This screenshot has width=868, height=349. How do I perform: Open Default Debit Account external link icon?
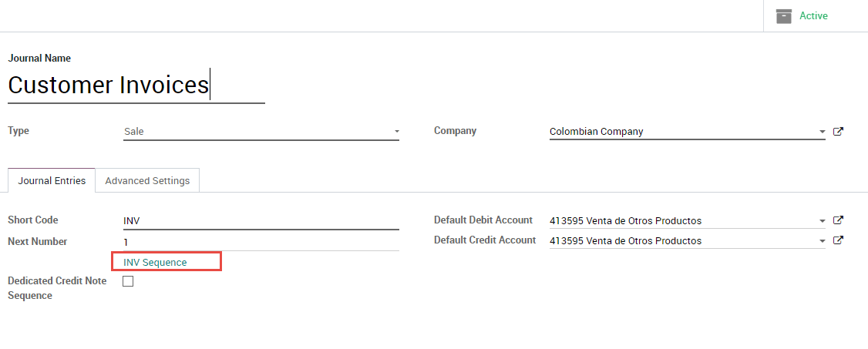tap(839, 220)
